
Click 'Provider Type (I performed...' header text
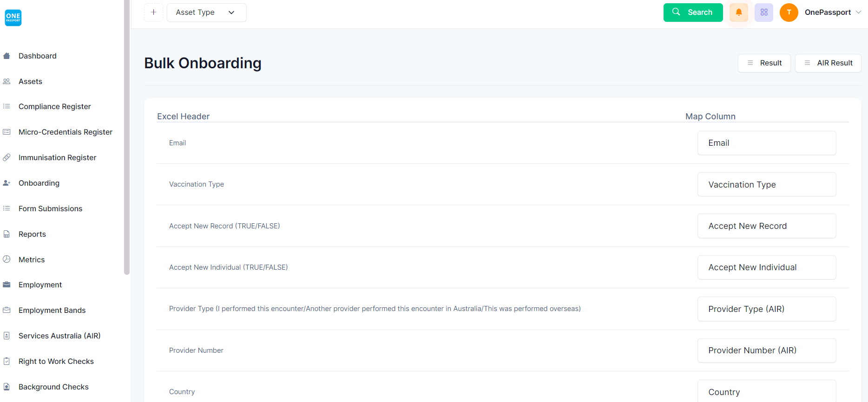375,309
